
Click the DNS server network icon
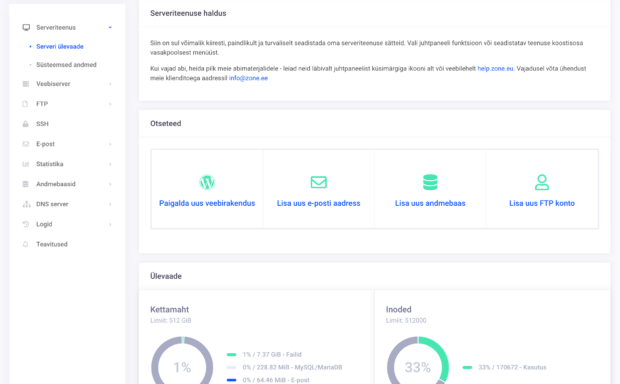pos(26,204)
